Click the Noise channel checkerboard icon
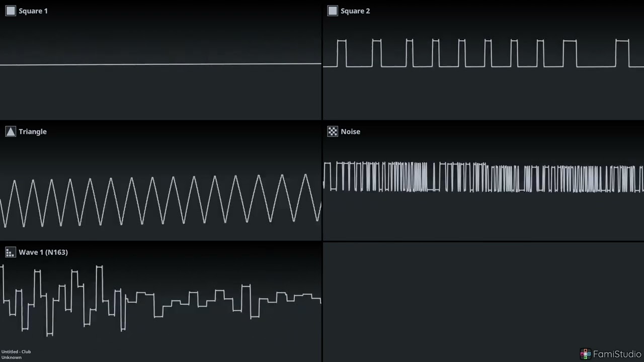Image resolution: width=644 pixels, height=362 pixels. click(x=333, y=132)
